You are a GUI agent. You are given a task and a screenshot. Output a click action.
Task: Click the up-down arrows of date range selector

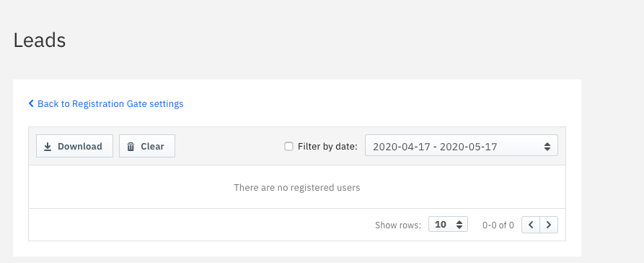click(x=547, y=147)
